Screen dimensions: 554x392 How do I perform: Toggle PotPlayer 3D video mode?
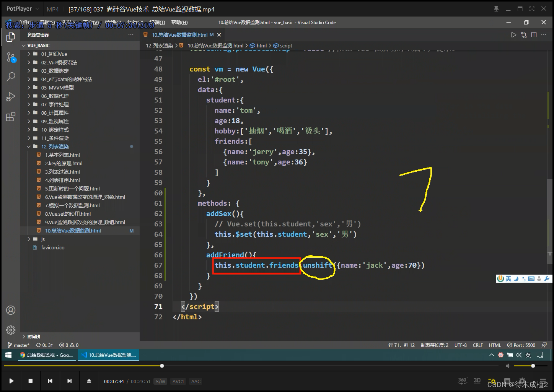click(477, 380)
